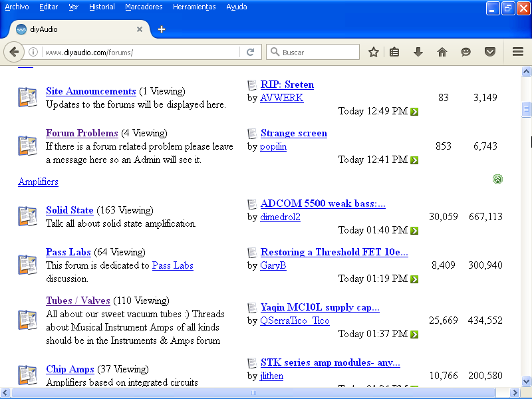Open the Pass Labs forum title link
Screen dimensions: 532x399
[68, 252]
